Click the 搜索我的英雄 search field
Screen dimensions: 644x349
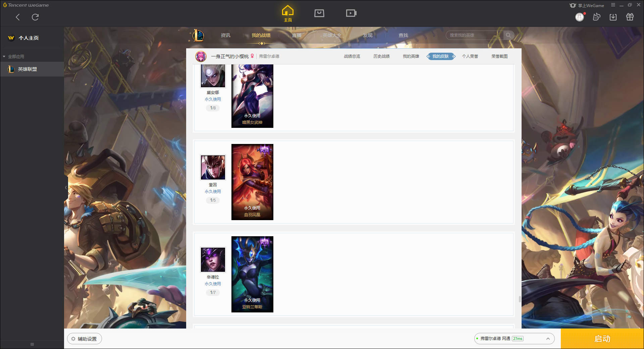click(x=475, y=35)
